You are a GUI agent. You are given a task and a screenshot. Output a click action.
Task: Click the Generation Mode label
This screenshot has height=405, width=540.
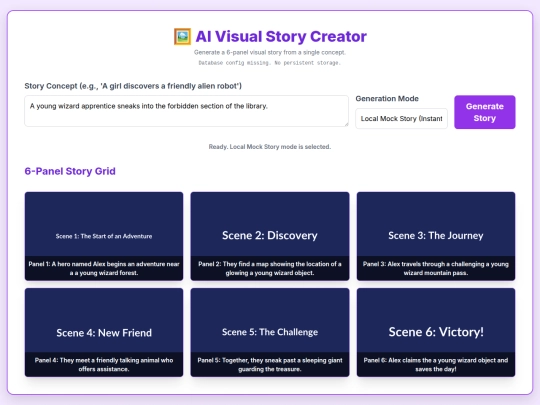(387, 98)
